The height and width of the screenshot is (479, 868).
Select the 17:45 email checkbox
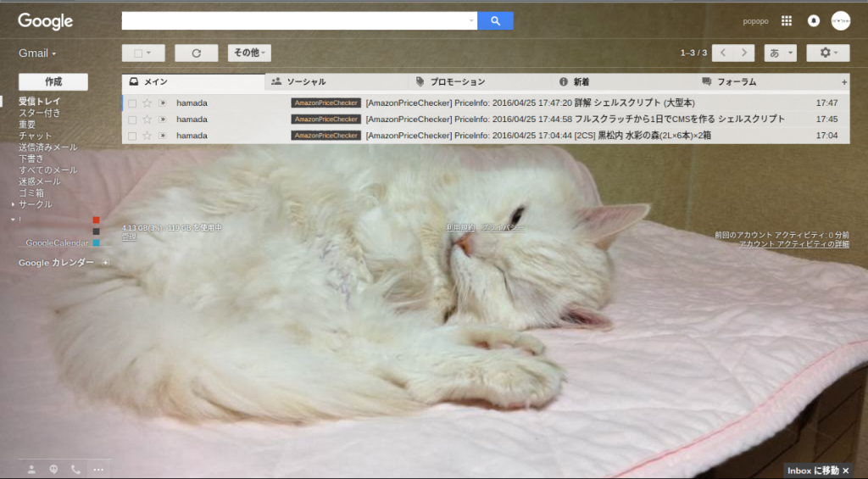[x=132, y=120]
